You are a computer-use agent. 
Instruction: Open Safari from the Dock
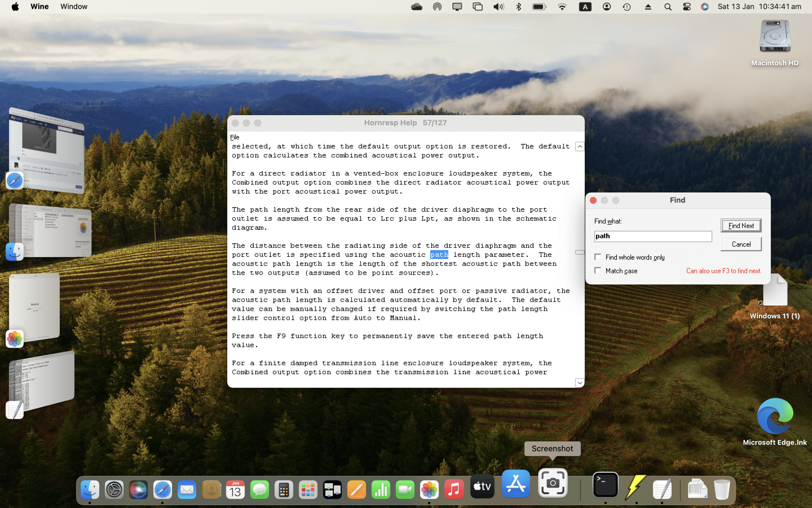coord(163,490)
